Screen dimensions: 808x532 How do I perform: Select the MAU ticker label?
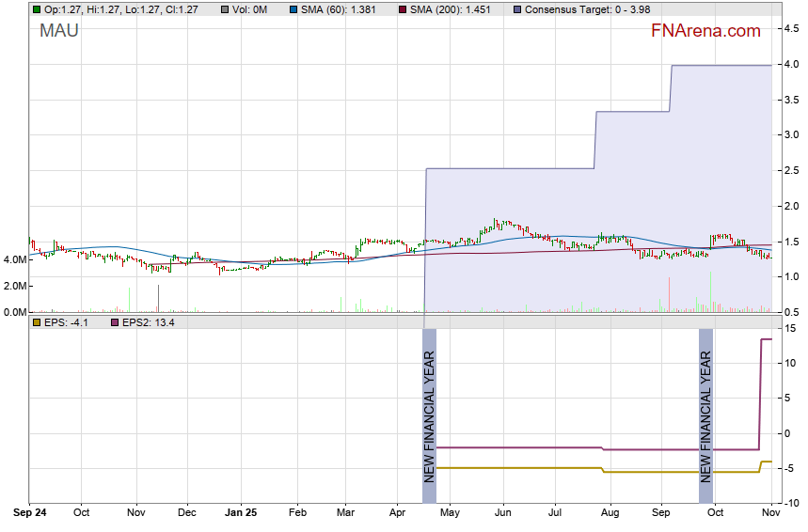(58, 31)
